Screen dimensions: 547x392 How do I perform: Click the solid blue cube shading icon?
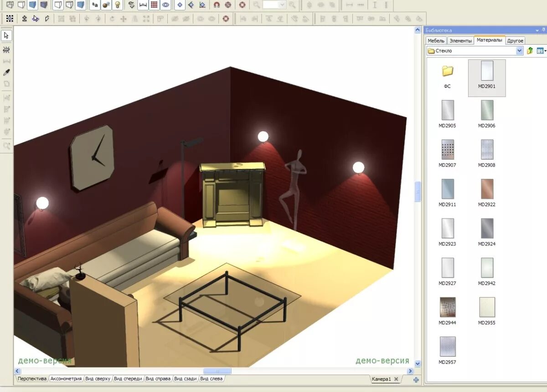tap(32, 5)
